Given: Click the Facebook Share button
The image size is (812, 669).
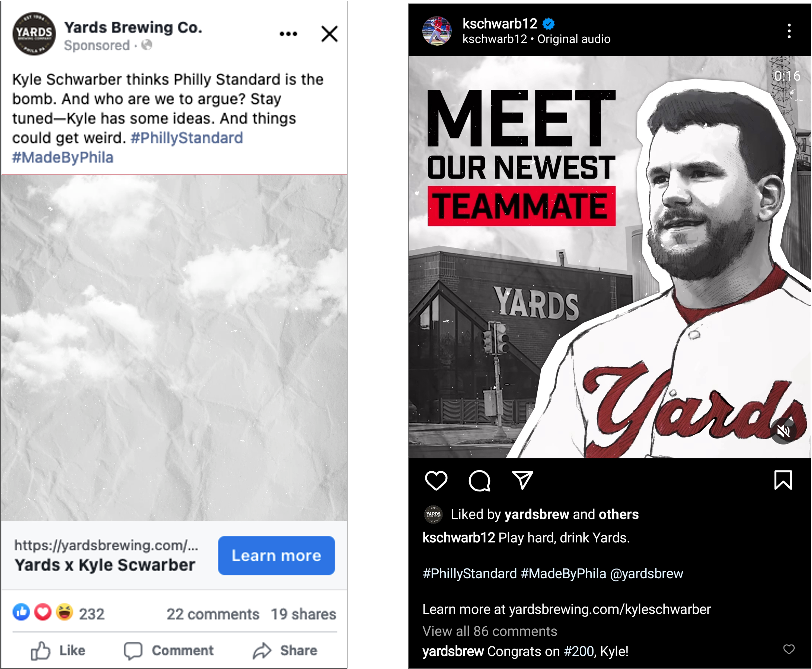Looking at the screenshot, I should click(x=285, y=650).
